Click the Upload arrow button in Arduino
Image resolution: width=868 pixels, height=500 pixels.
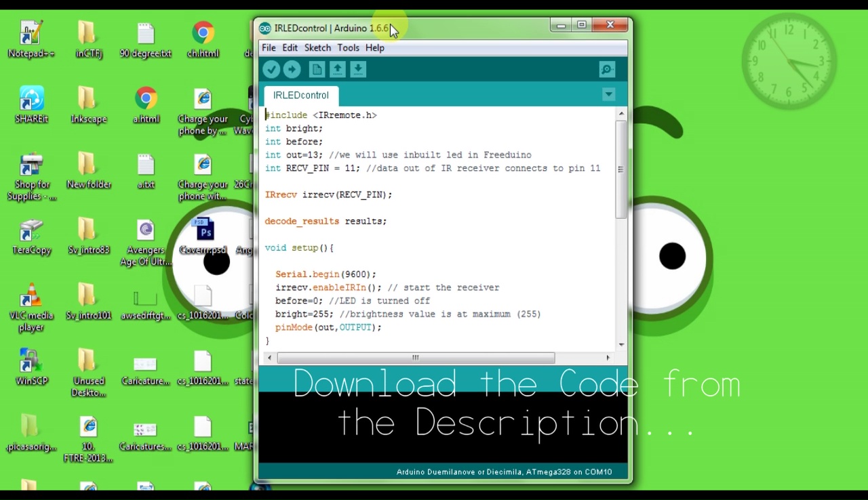292,69
